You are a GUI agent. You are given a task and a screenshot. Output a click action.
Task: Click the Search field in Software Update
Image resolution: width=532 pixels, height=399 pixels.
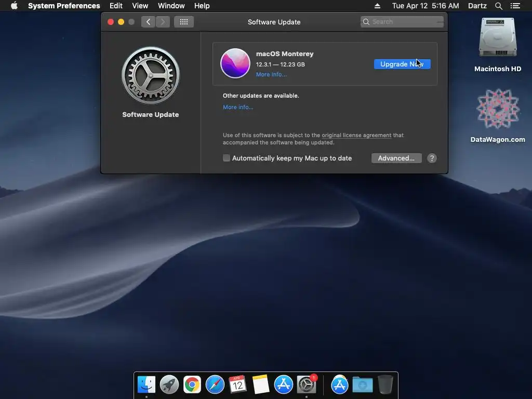(x=402, y=22)
